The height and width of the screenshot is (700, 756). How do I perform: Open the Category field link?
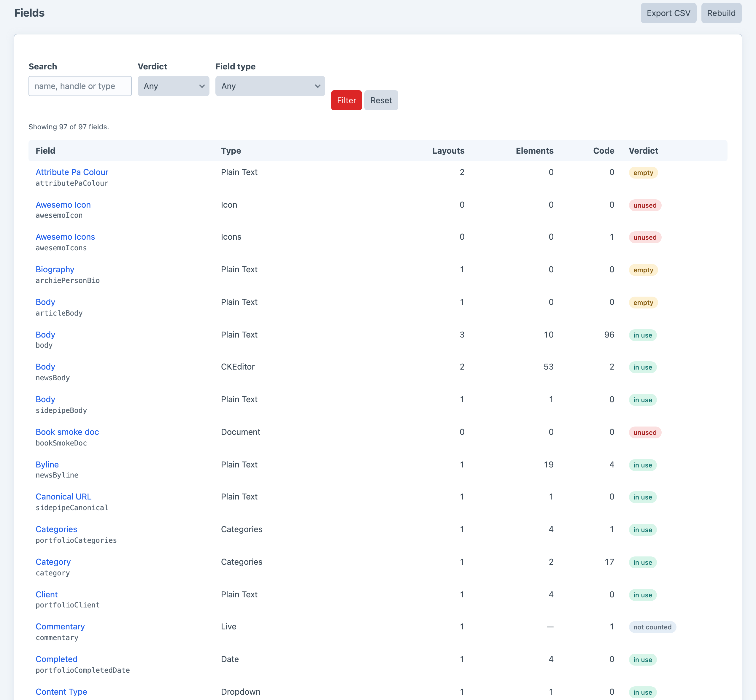[53, 562]
